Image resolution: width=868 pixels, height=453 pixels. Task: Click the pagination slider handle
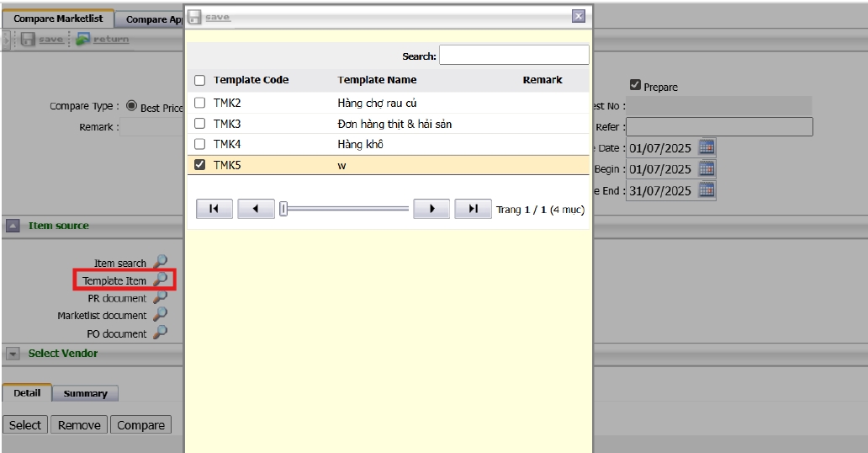(x=284, y=209)
